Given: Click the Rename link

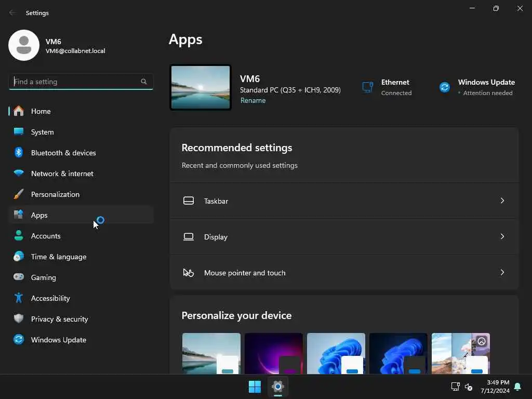Looking at the screenshot, I should (253, 100).
